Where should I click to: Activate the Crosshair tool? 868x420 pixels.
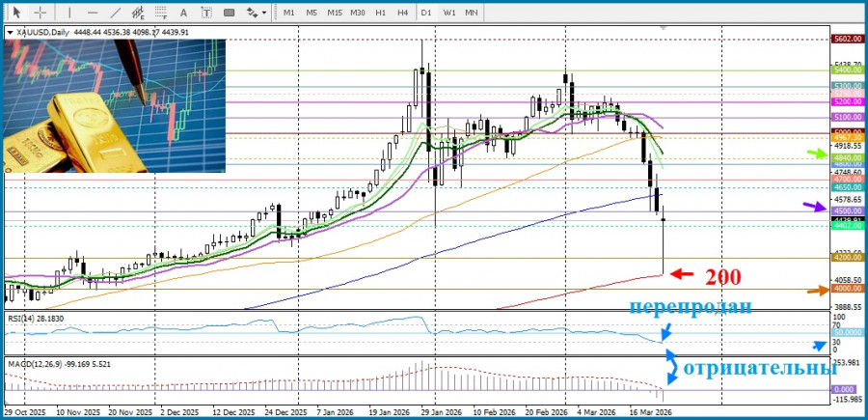tap(40, 13)
